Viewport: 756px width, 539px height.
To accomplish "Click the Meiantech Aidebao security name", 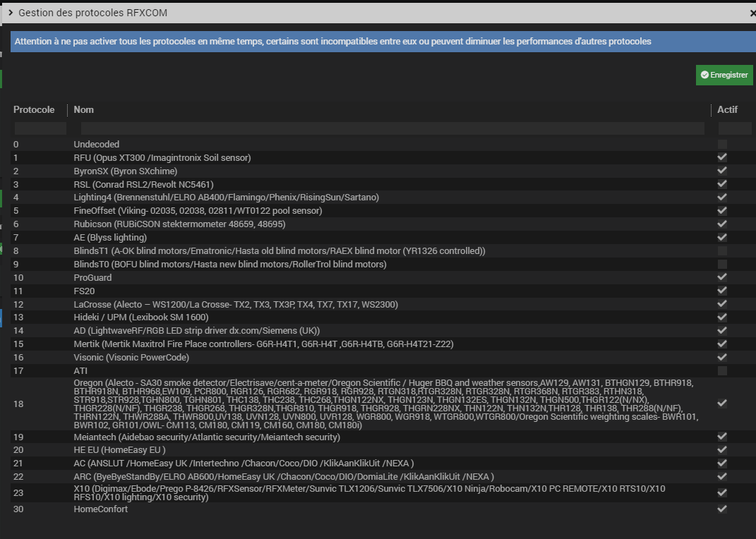I will (x=207, y=437).
